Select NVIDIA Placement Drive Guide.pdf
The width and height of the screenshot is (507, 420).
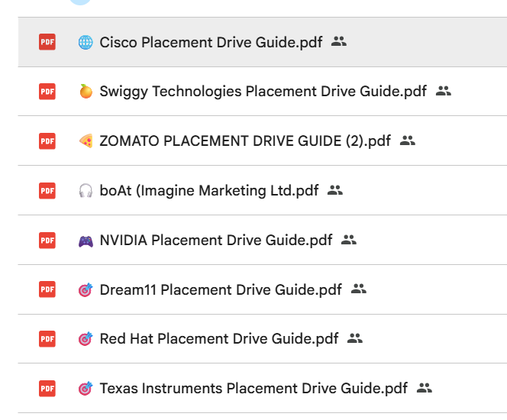[x=216, y=241]
